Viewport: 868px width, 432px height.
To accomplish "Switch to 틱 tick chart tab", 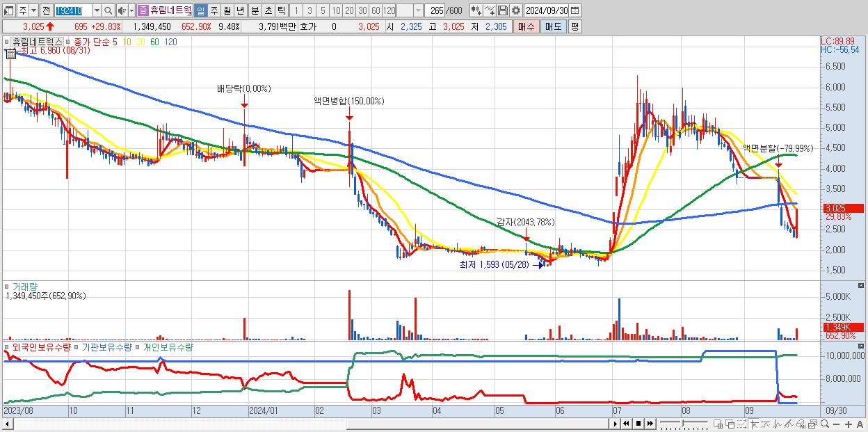I will point(281,11).
